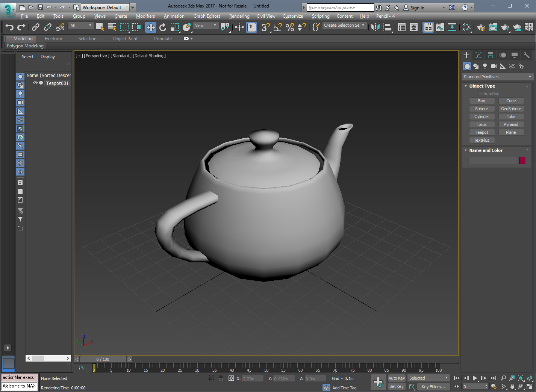Image resolution: width=536 pixels, height=392 pixels.
Task: Click the Undo arrow icon
Action: (x=9, y=27)
